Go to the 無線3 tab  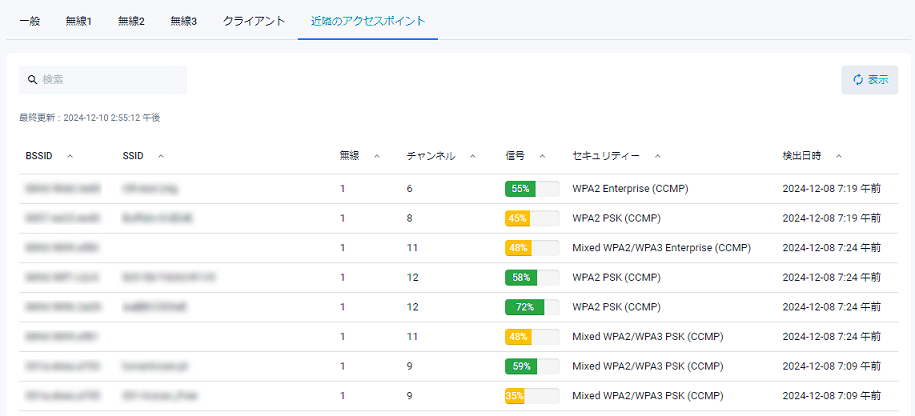coord(183,21)
